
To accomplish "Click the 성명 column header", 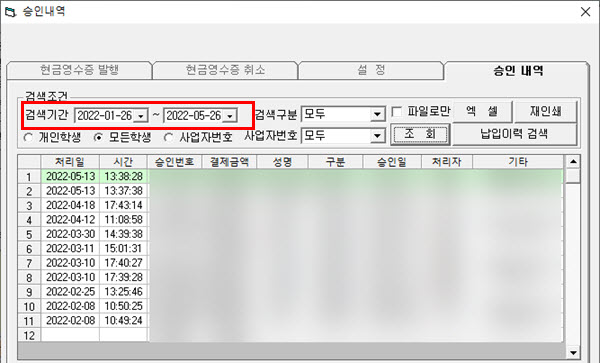I will click(283, 162).
